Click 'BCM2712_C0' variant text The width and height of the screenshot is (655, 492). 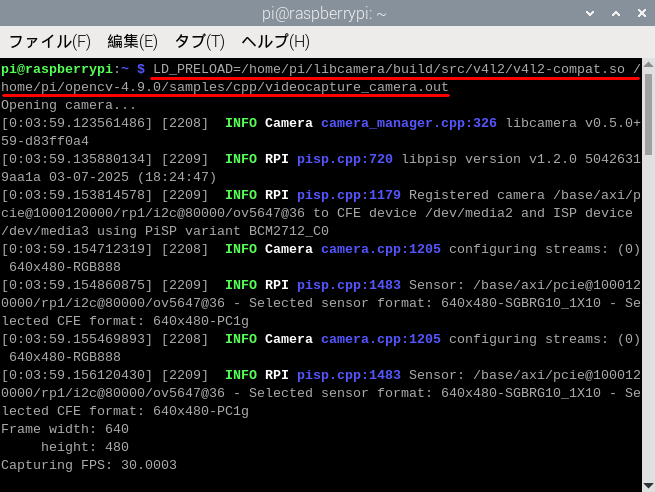click(289, 231)
